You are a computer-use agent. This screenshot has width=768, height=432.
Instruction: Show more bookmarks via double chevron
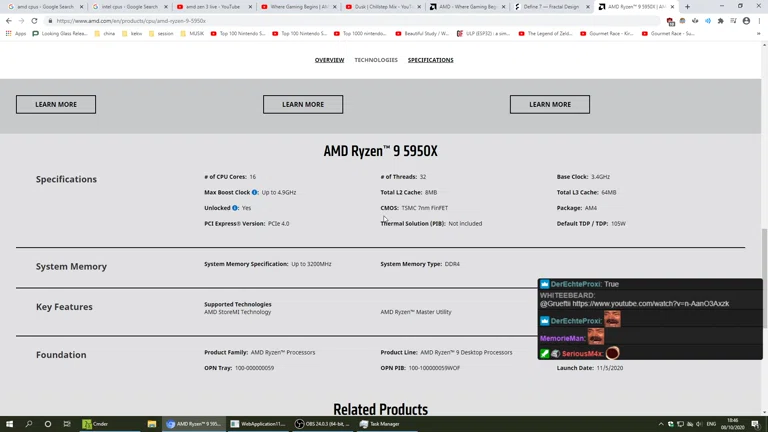tap(758, 34)
